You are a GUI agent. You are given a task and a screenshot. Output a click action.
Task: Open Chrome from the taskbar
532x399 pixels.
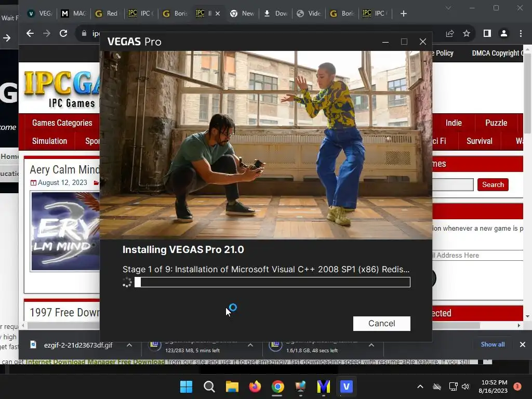277,387
